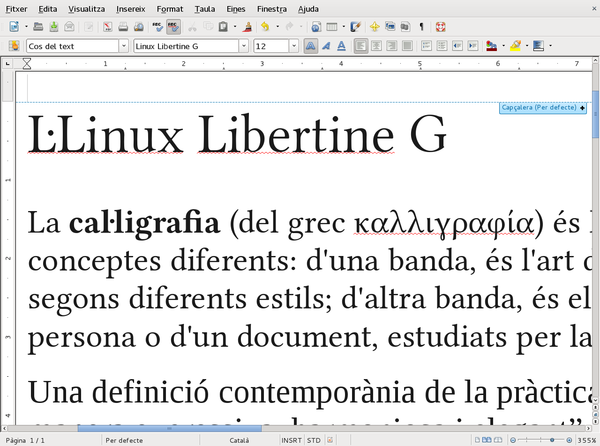Toggle nonprinting characters with the pilcrow icon
The image size is (600, 446).
[x=421, y=27]
